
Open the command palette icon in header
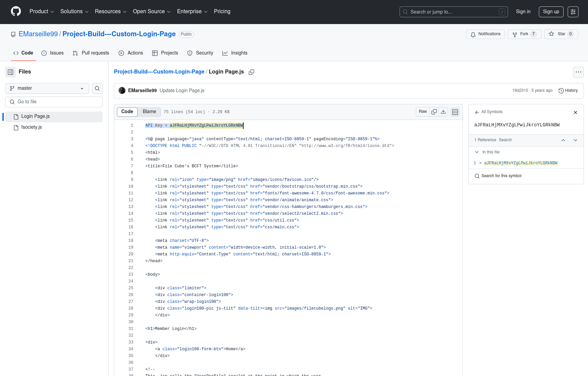(x=573, y=12)
